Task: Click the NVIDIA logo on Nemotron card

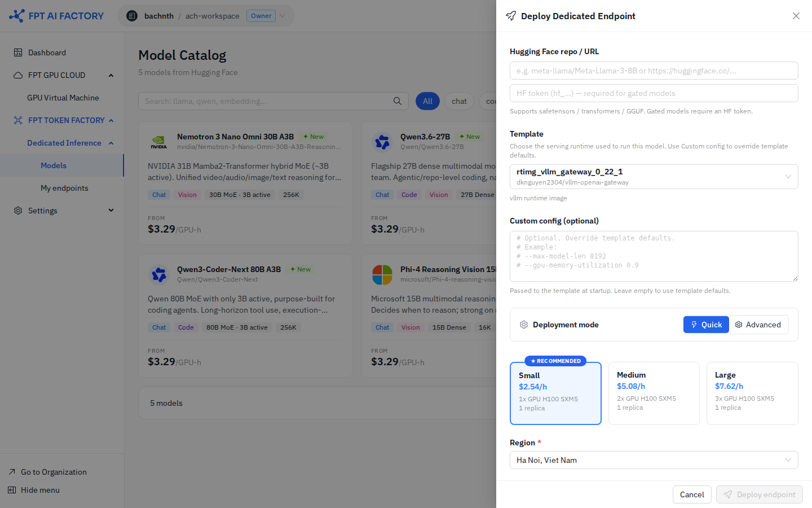Action: (x=159, y=142)
